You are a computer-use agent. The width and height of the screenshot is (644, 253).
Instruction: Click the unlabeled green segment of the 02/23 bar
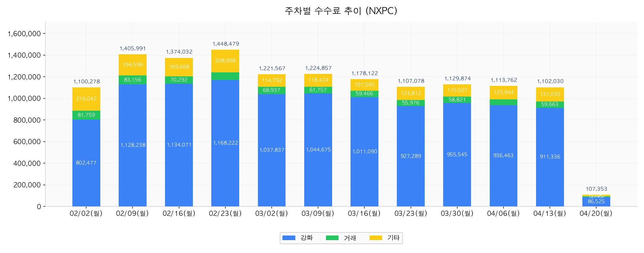(x=225, y=76)
